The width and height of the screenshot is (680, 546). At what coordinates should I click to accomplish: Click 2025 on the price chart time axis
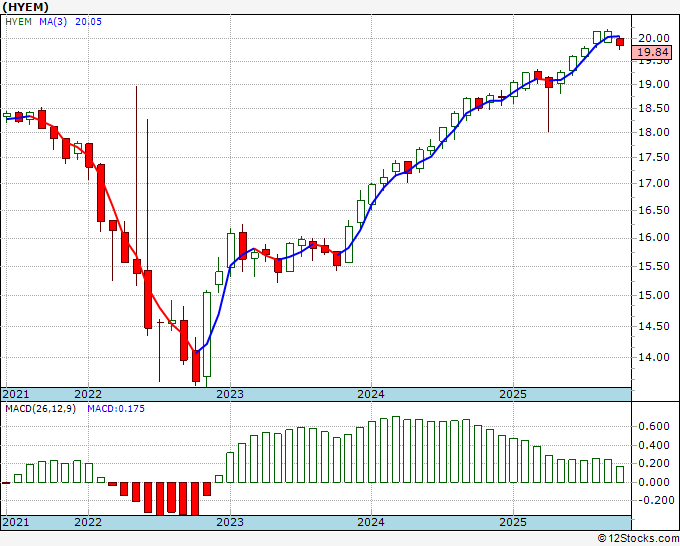click(513, 394)
